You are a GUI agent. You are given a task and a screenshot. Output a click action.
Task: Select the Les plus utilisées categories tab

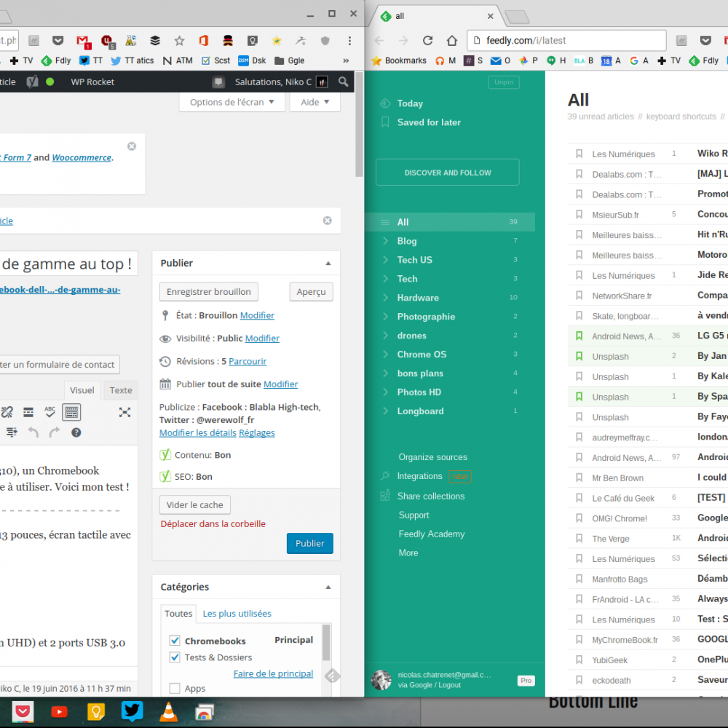coord(237,613)
